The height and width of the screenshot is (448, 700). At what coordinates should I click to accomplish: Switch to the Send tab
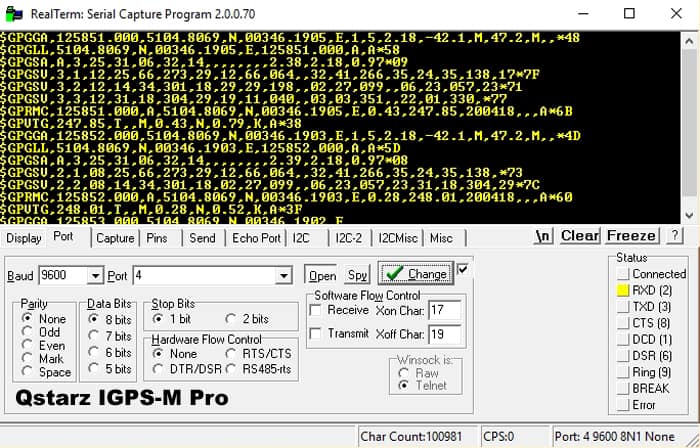pos(202,238)
